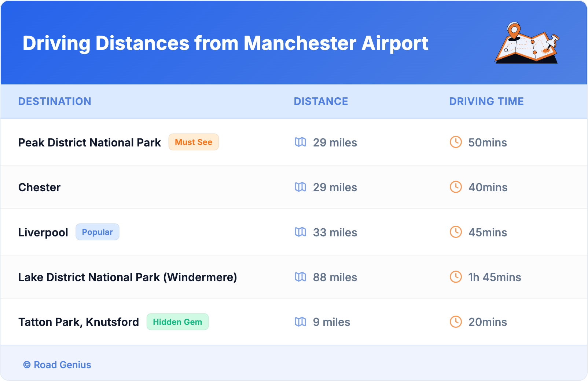
Task: Click the map icon beside 88 miles
Action: pos(300,277)
